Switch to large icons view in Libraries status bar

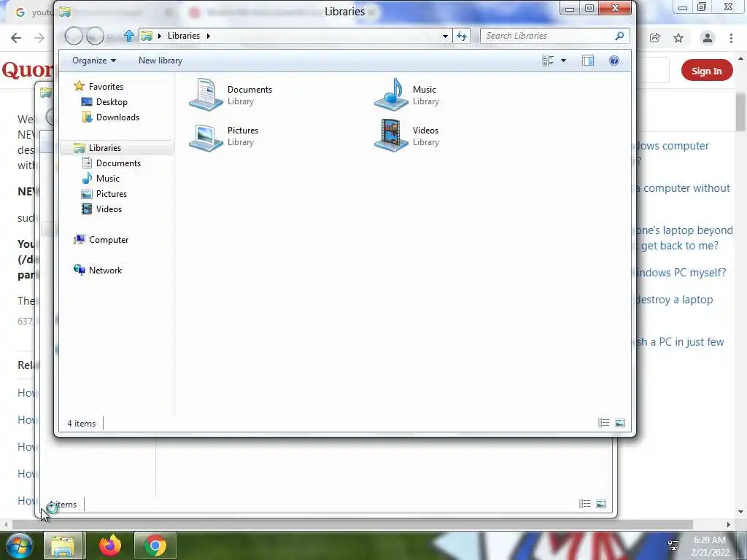tap(620, 423)
